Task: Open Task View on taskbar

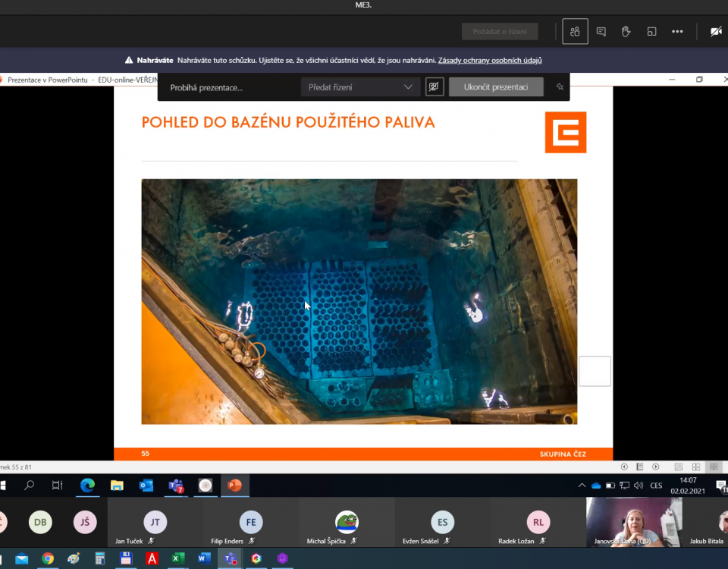Action: [x=57, y=486]
